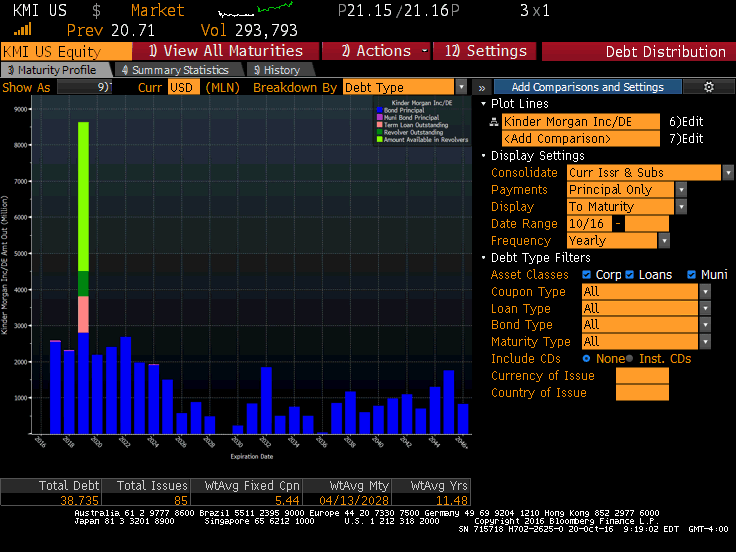The width and height of the screenshot is (736, 552).
Task: Open the Breakdown By Debt Type dropdown
Action: click(461, 87)
